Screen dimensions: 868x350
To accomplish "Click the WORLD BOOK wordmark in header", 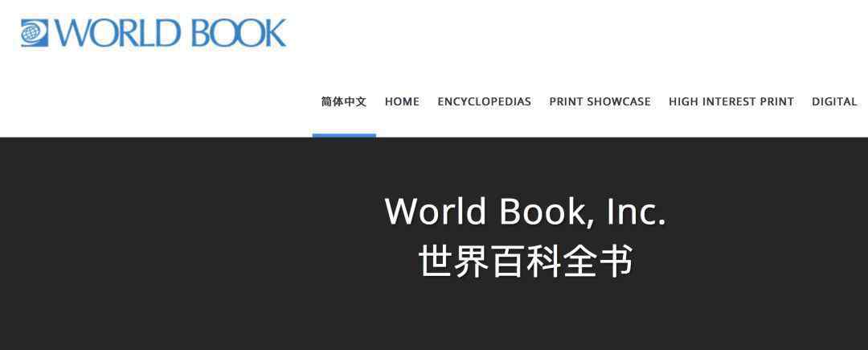I will (x=170, y=33).
